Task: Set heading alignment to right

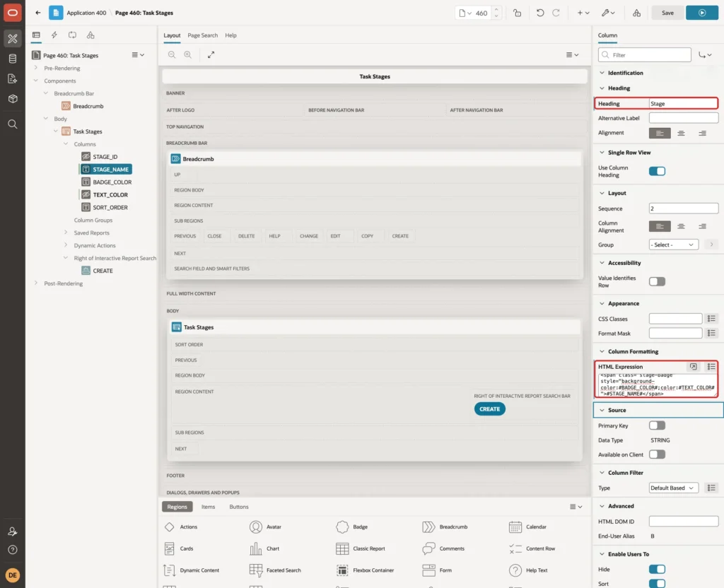Action: (x=702, y=133)
